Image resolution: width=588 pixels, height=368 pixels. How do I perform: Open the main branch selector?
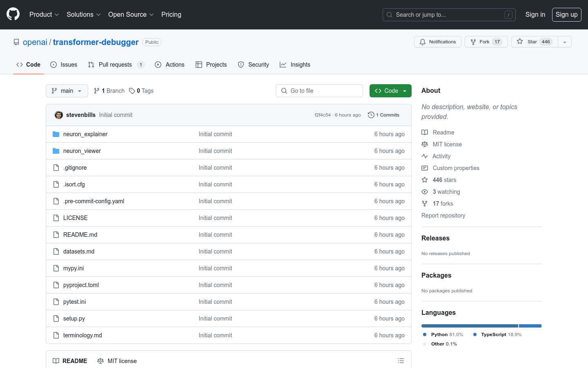[x=67, y=90]
